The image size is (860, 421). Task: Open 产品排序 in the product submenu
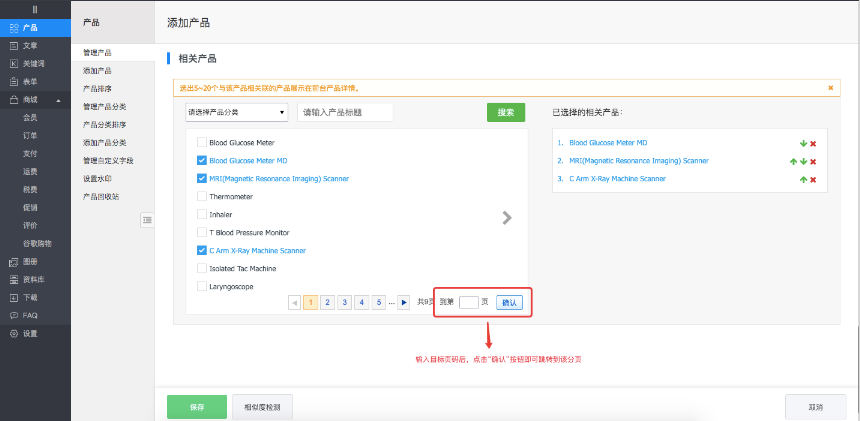click(x=97, y=88)
